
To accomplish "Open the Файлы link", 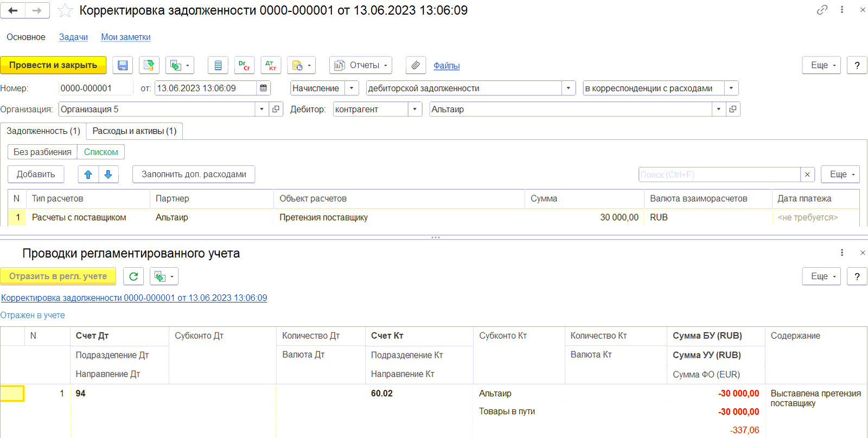I will pos(446,66).
